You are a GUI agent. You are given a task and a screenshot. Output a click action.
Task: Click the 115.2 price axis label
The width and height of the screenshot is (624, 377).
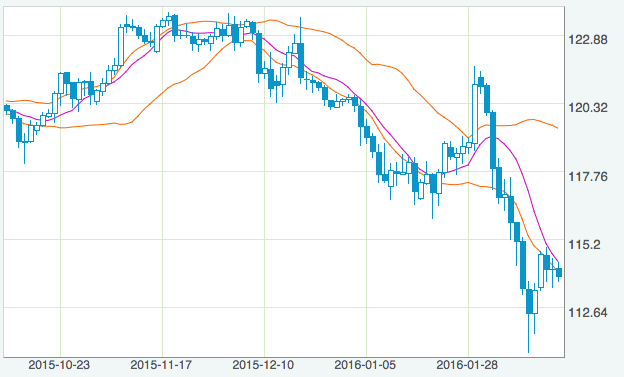coord(584,244)
